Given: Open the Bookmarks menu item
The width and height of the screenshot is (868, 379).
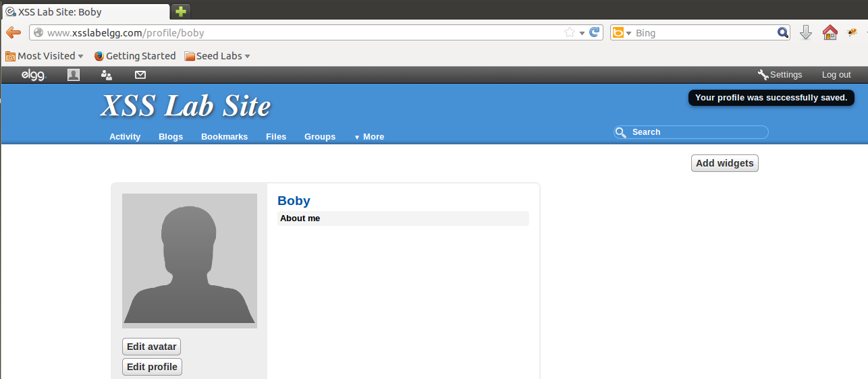Looking at the screenshot, I should point(224,136).
